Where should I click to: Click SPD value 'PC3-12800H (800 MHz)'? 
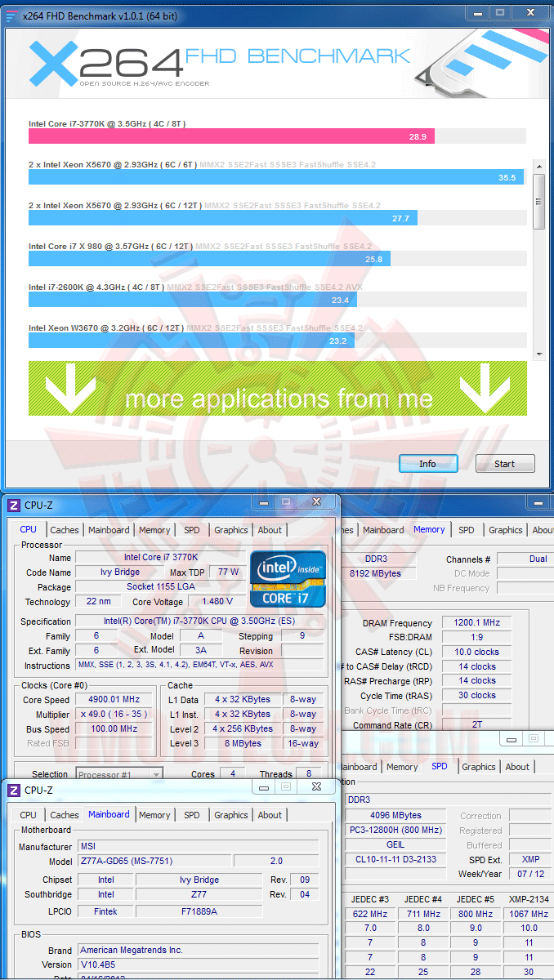pos(395,831)
